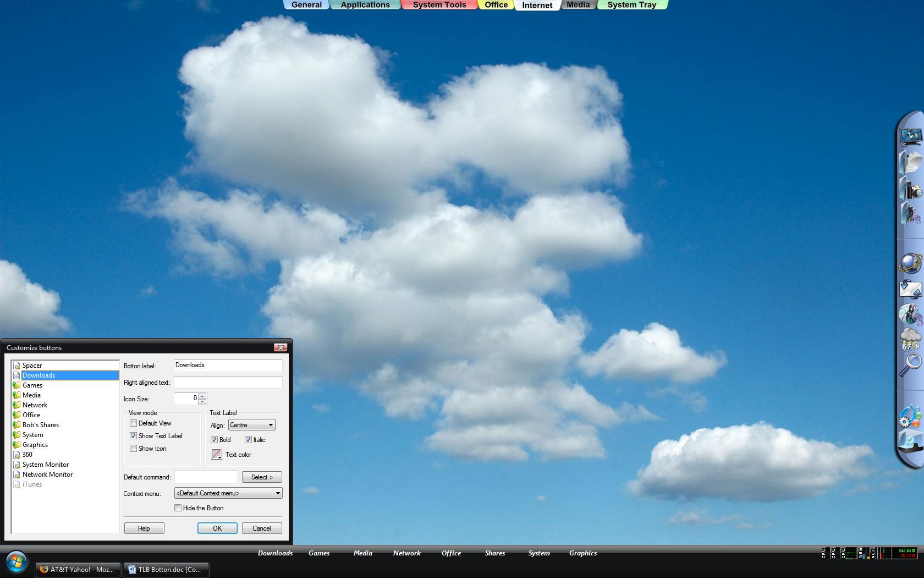Tick the Hide the Button checkbox

coord(178,508)
